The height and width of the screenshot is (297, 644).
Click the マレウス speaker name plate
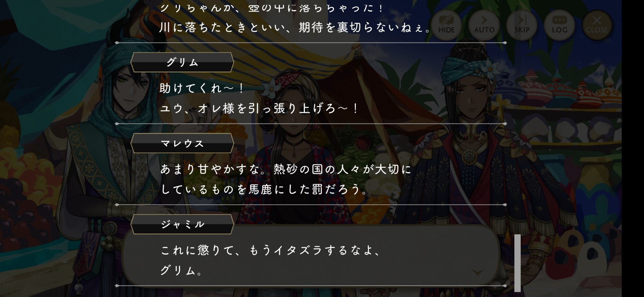[182, 143]
